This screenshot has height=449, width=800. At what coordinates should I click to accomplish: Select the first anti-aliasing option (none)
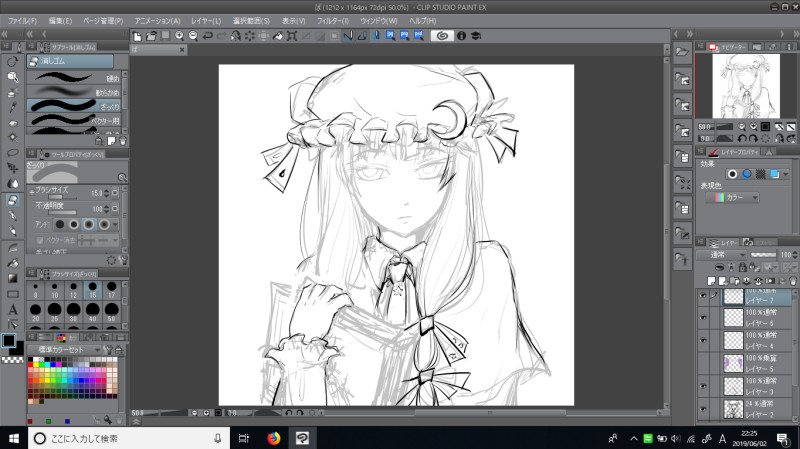tap(60, 224)
